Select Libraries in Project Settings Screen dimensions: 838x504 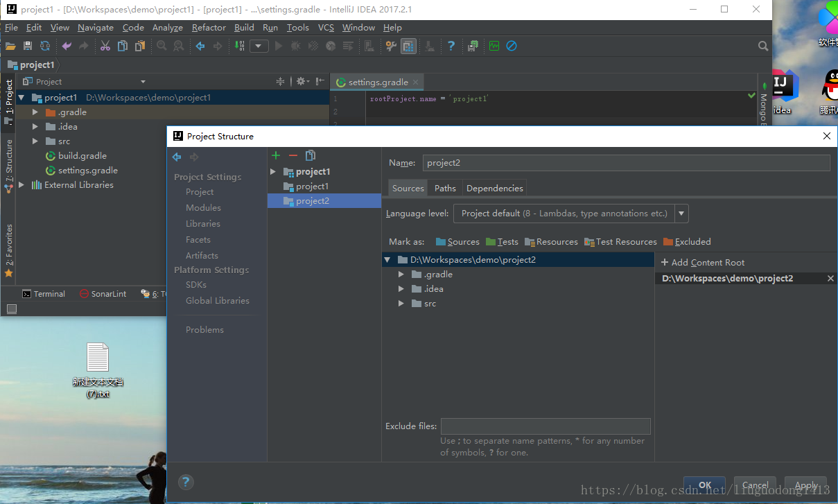(x=203, y=224)
